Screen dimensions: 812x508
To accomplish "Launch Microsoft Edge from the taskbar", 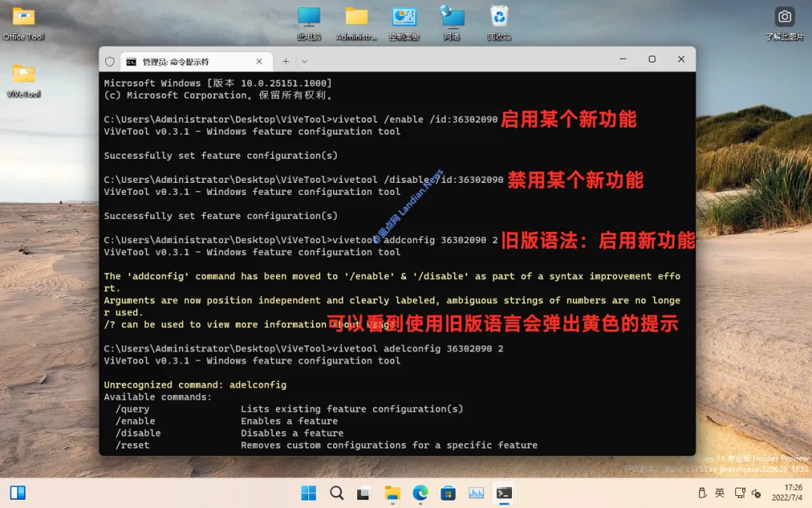I will (x=420, y=493).
